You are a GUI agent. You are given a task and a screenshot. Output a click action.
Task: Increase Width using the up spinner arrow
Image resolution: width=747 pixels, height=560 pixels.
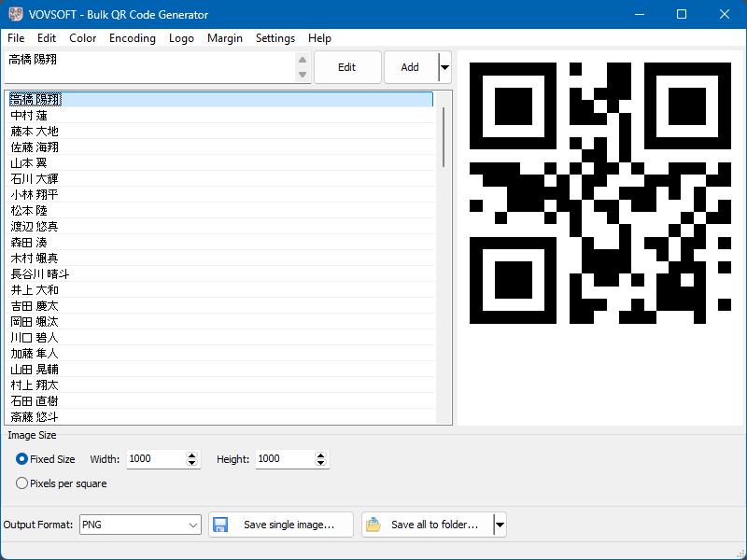pyautogui.click(x=192, y=455)
